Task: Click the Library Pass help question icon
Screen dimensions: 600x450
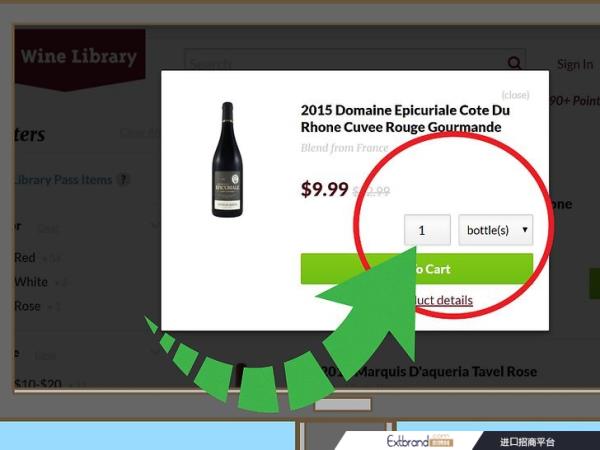Action: click(x=123, y=179)
